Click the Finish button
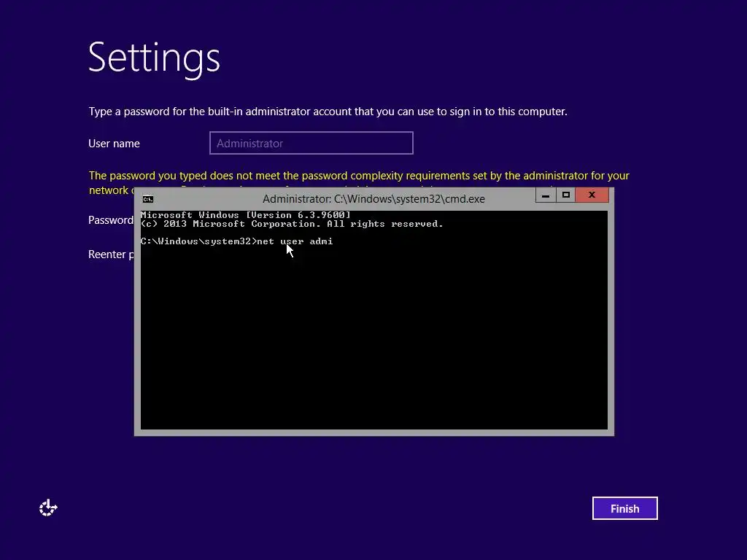This screenshot has width=747, height=560. coord(624,508)
